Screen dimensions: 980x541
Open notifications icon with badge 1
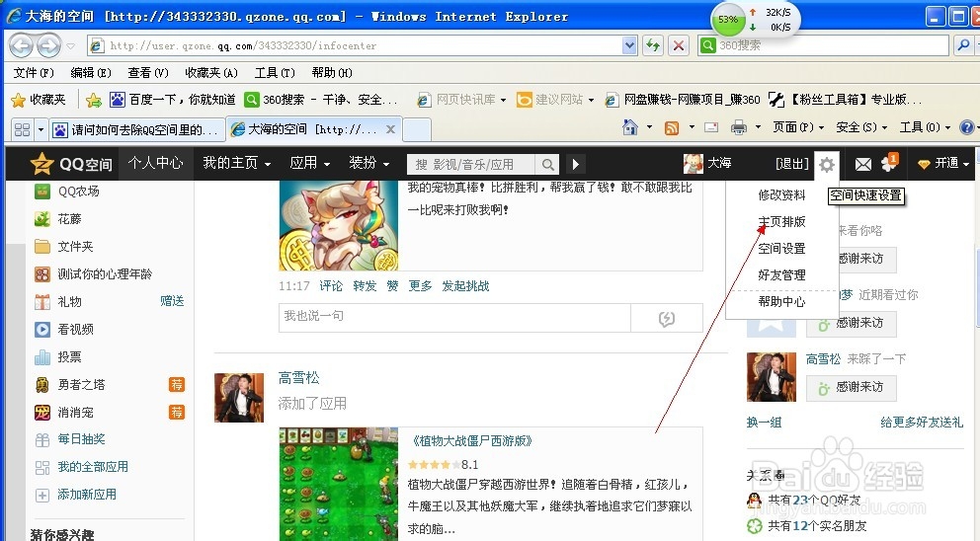pyautogui.click(x=889, y=163)
